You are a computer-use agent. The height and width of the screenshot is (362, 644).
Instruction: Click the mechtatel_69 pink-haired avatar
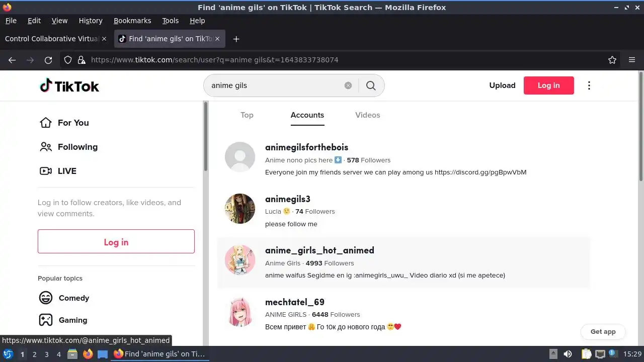240,312
